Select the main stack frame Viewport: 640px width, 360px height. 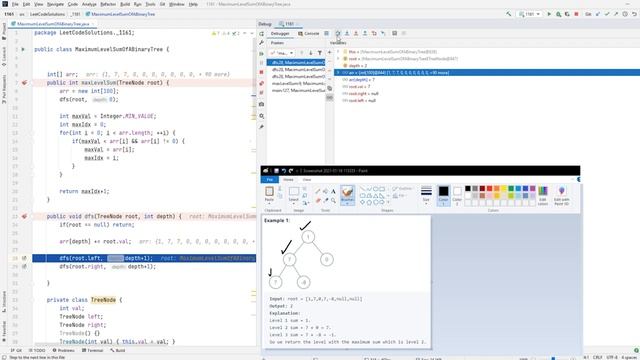click(x=296, y=90)
